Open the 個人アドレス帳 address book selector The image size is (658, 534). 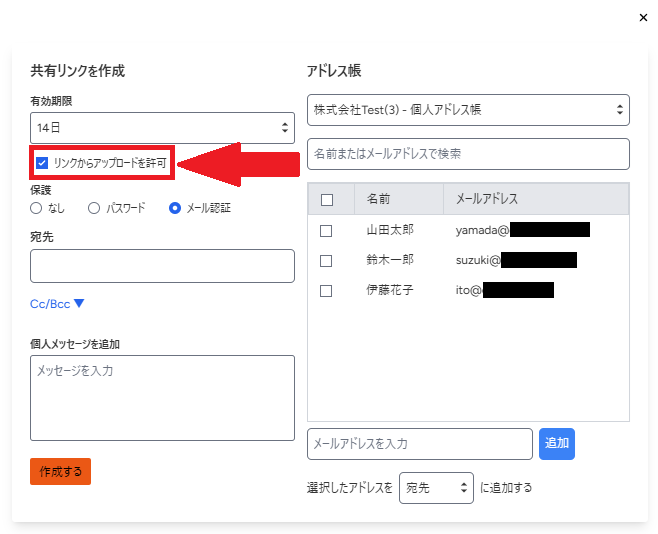[x=468, y=110]
